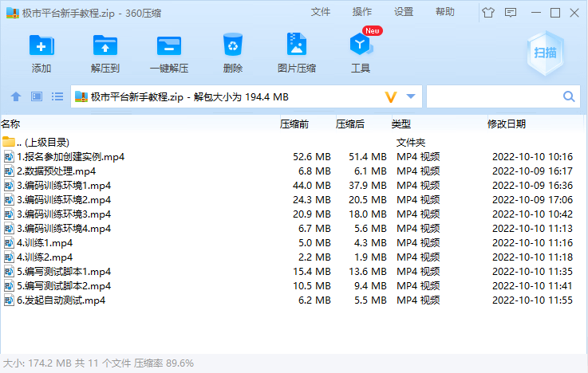Screen dimensions: 588x373
Task: Expand the address bar path dropdown
Action: click(x=411, y=96)
